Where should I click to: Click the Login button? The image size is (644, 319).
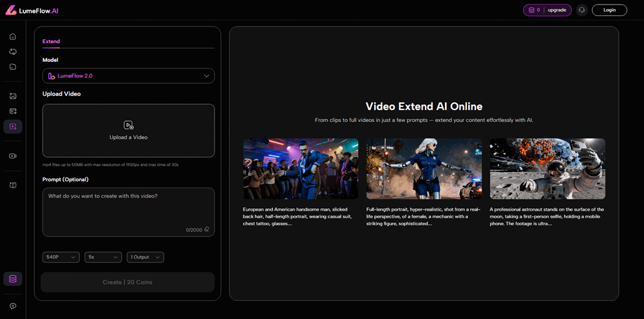click(x=609, y=10)
